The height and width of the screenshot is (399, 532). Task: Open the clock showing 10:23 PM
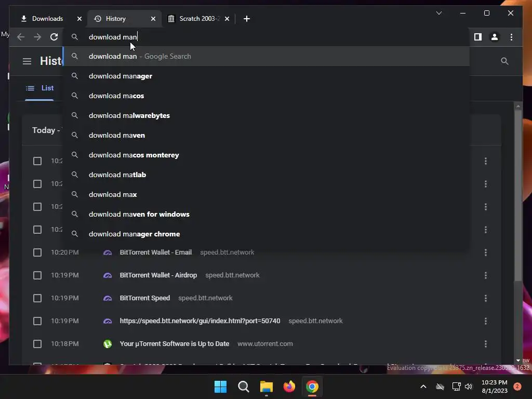(495, 387)
